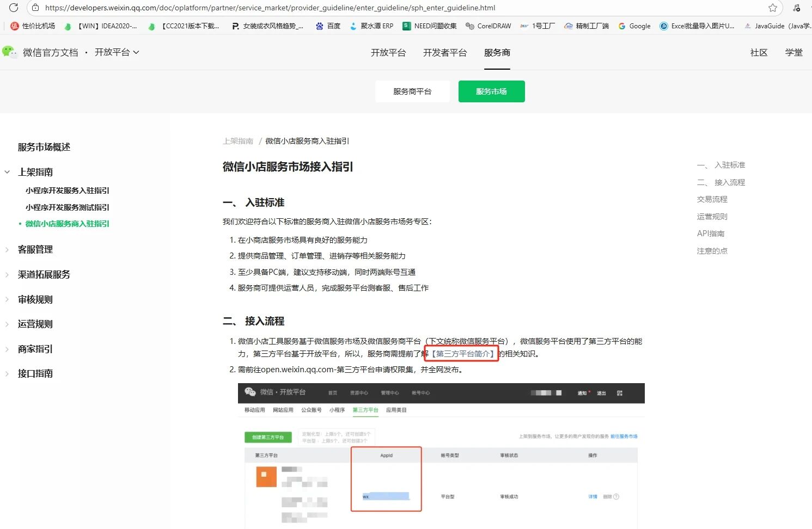
Task: Expand the 渠道拓展服务 sidebar section
Action: click(7, 275)
